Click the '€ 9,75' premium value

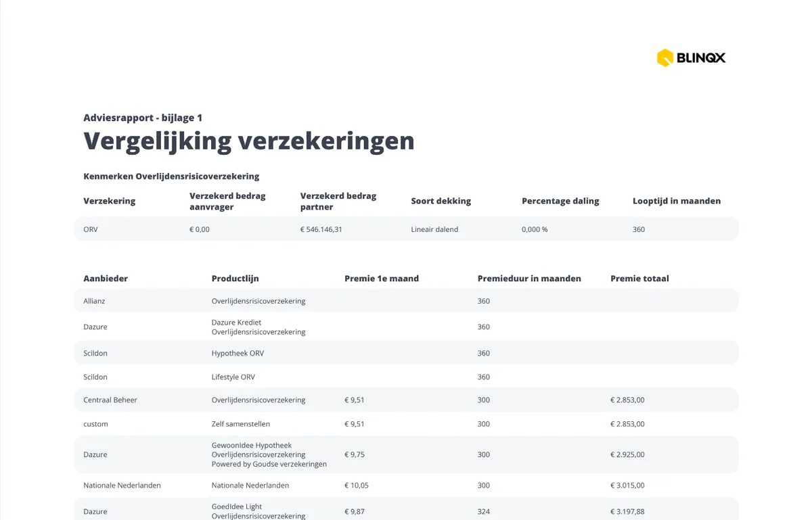(x=355, y=454)
